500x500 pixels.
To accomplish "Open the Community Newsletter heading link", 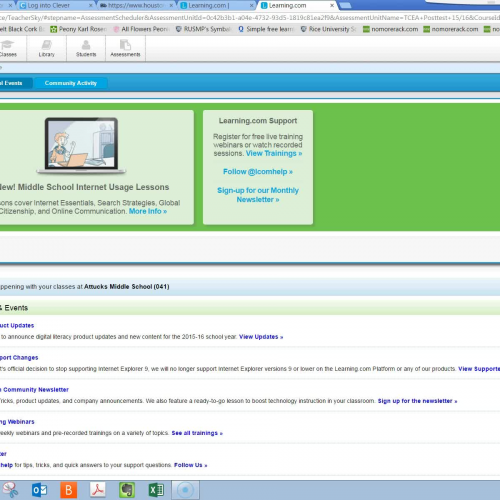I will click(34, 390).
